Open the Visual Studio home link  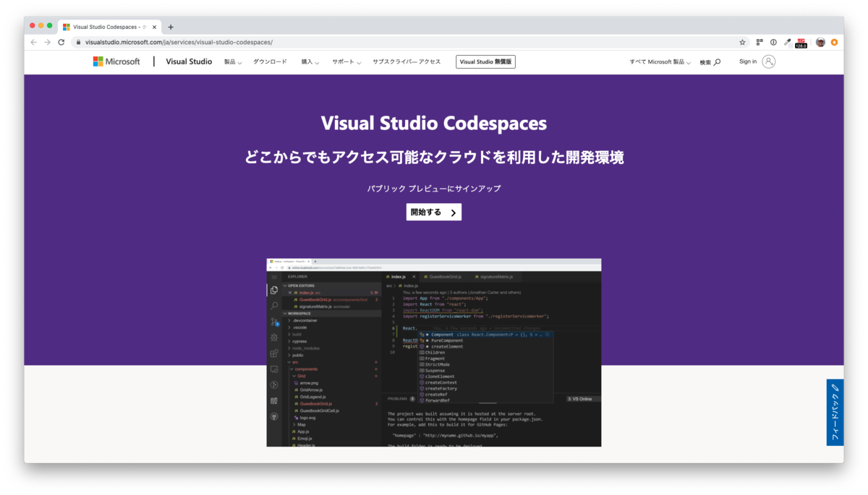coord(189,61)
